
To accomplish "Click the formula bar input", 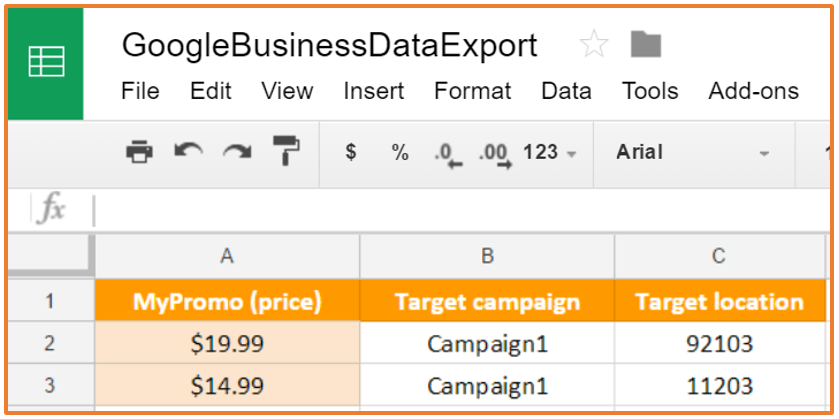I will coord(461,210).
